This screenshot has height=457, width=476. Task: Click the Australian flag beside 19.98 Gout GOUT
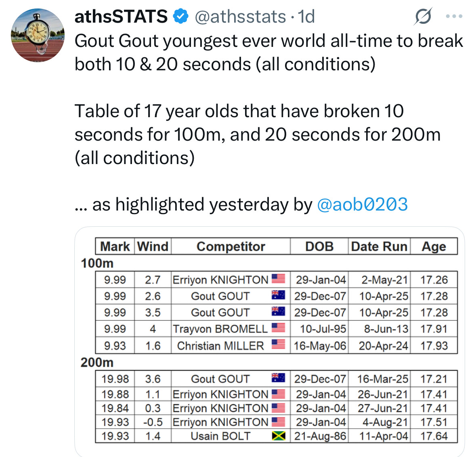point(278,378)
